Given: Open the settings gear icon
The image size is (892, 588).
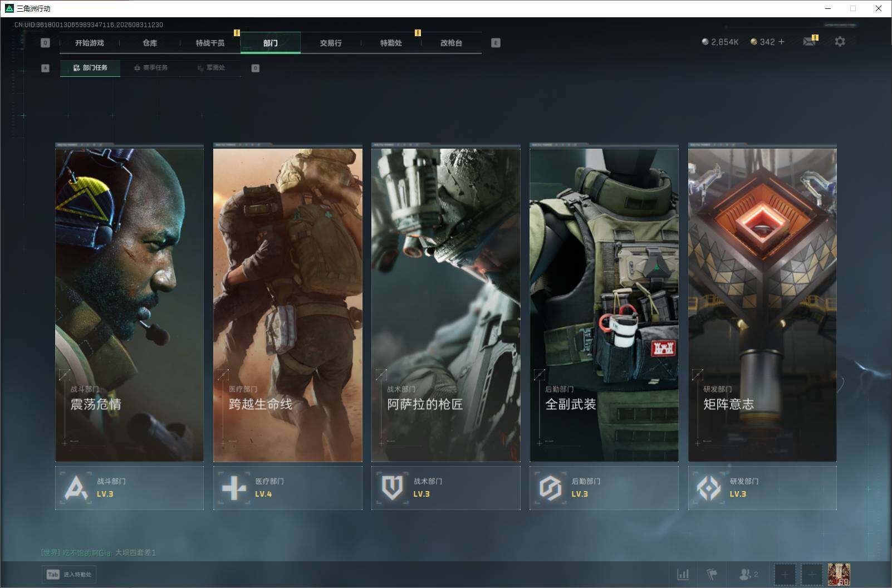Looking at the screenshot, I should pos(840,42).
